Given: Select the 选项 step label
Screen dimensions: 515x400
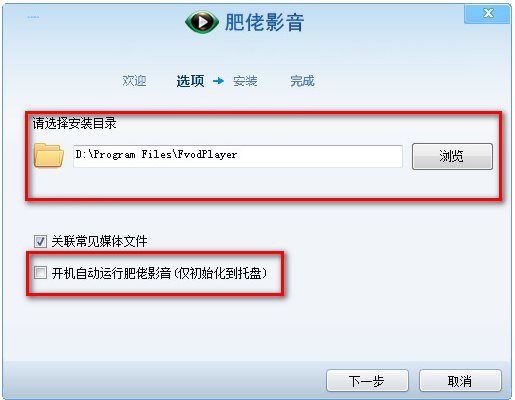Looking at the screenshot, I should 190,81.
